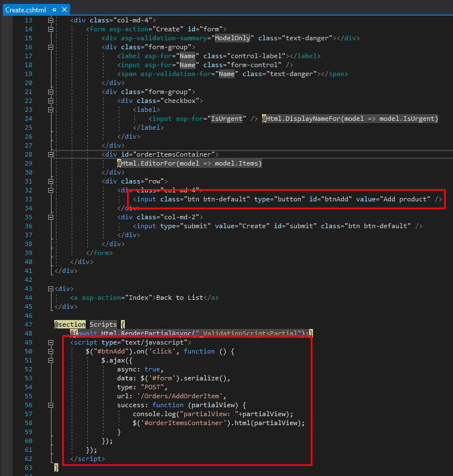The width and height of the screenshot is (453, 476).
Task: Click Html.DisplayNameFor expression on line 24
Action: point(350,119)
